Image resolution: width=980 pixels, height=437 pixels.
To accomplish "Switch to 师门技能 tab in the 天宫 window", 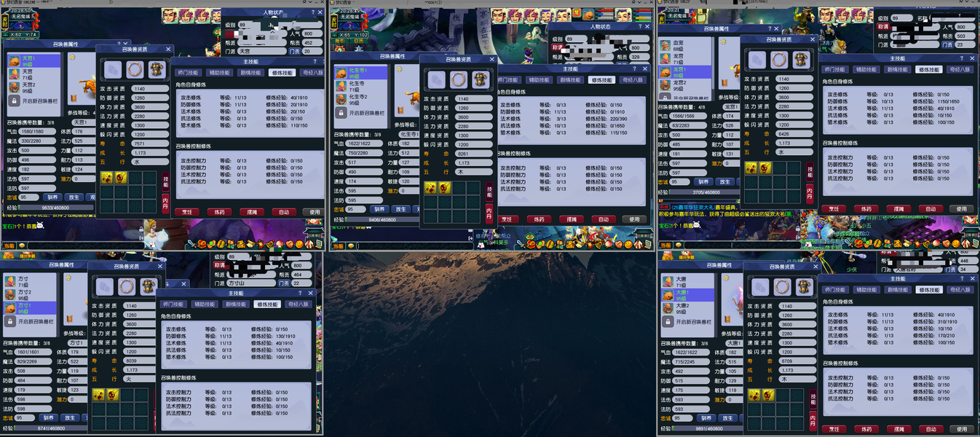I will [189, 72].
